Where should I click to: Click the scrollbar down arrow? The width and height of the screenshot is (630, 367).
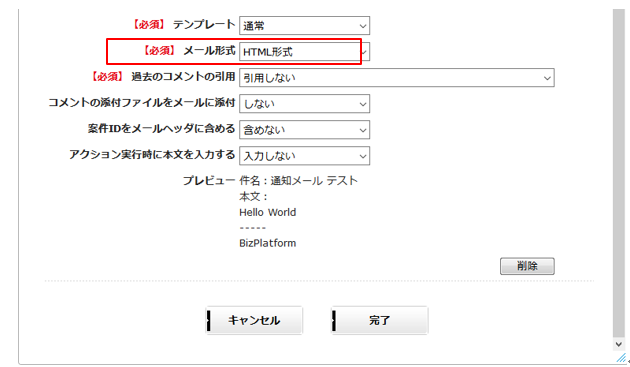coord(619,344)
